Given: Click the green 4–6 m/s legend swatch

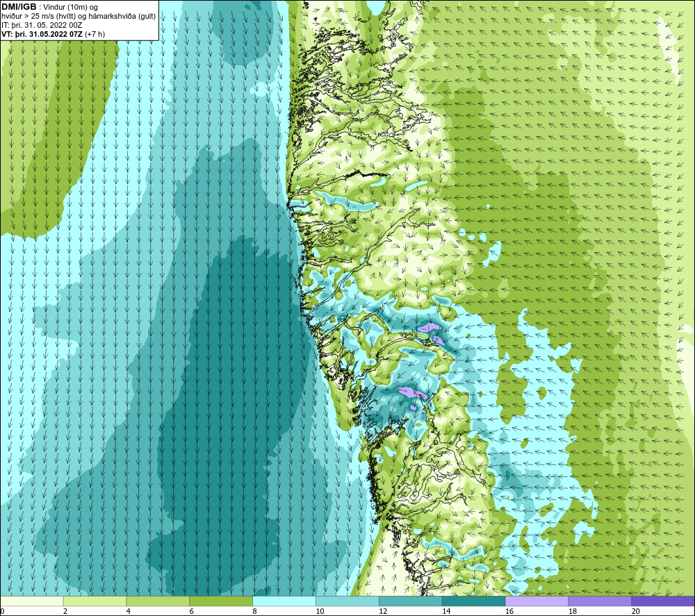Looking at the screenshot, I should 158,601.
